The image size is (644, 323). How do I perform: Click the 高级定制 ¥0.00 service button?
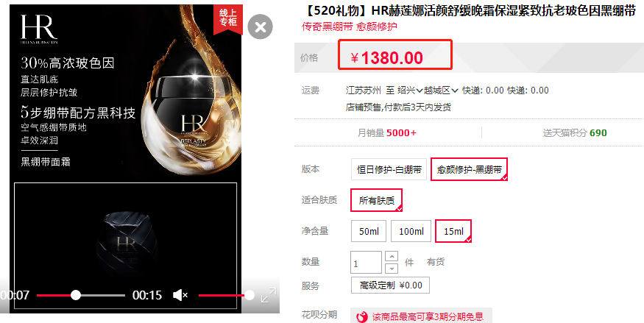(x=390, y=285)
